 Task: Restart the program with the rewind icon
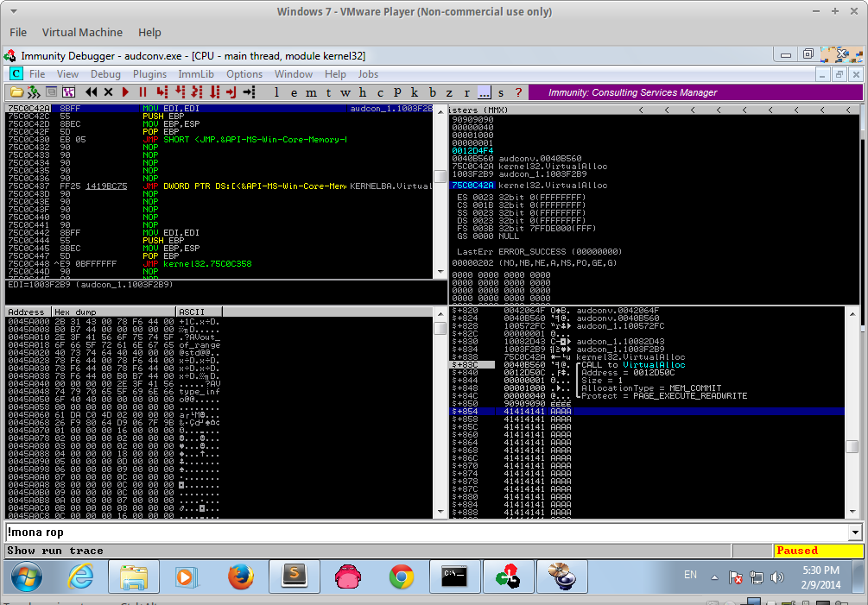(x=92, y=92)
